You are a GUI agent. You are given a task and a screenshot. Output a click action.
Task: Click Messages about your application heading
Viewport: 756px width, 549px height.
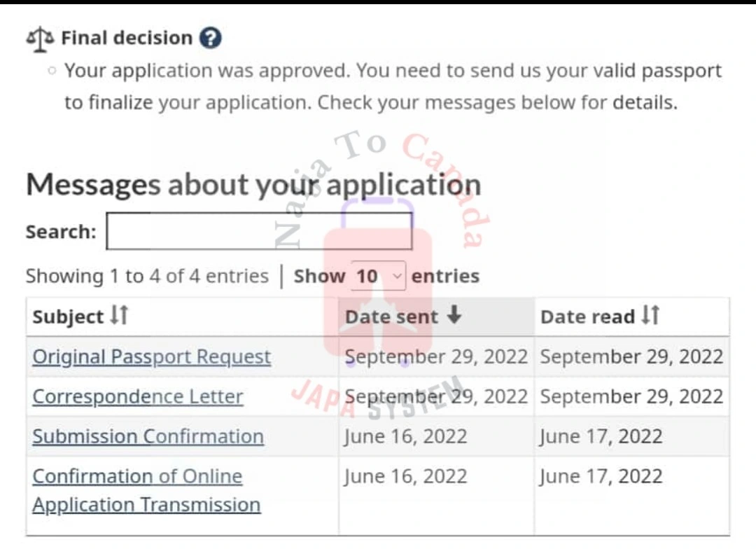[253, 184]
